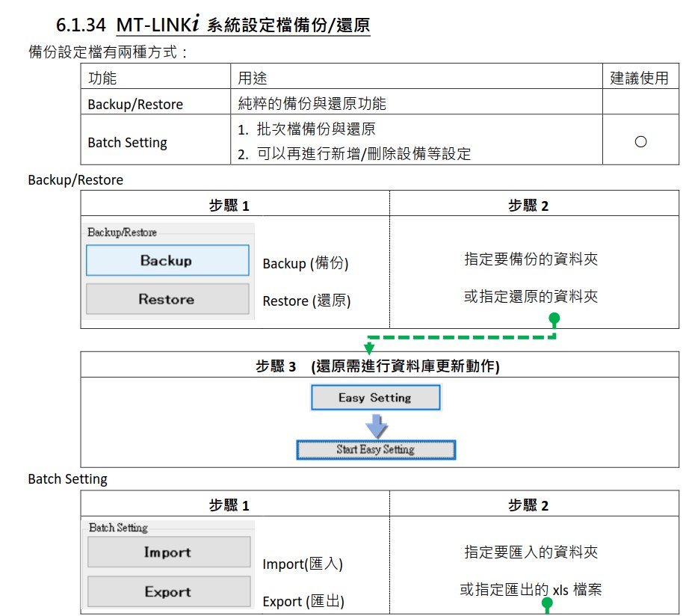Click the Easy Setting button
Viewport: 689px width, 616px height.
[x=375, y=398]
